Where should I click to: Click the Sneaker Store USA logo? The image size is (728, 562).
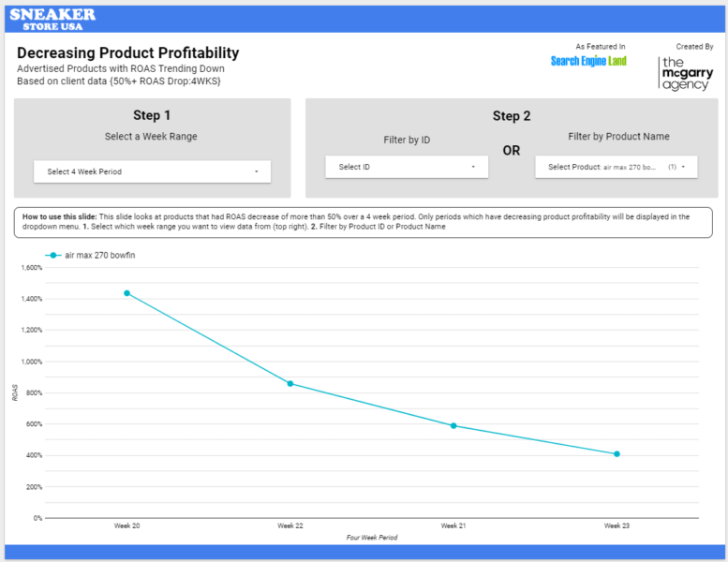(x=52, y=19)
